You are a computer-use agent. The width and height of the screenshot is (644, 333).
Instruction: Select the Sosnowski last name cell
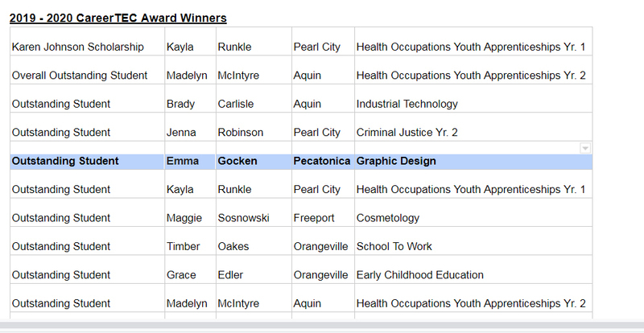tap(243, 218)
